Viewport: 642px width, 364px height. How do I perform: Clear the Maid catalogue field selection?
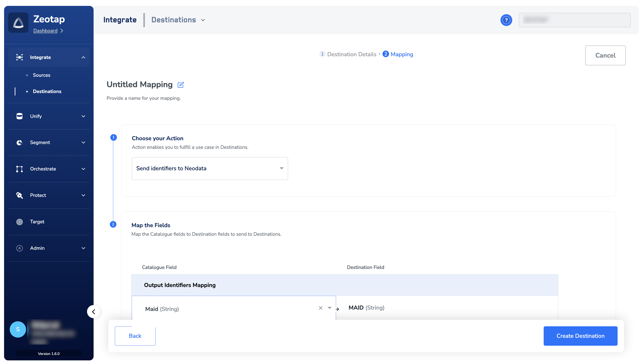click(x=321, y=308)
